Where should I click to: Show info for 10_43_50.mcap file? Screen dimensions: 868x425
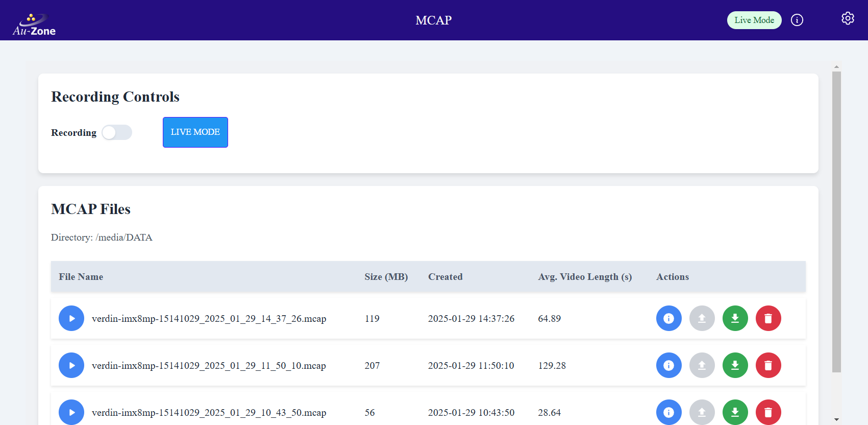669,412
